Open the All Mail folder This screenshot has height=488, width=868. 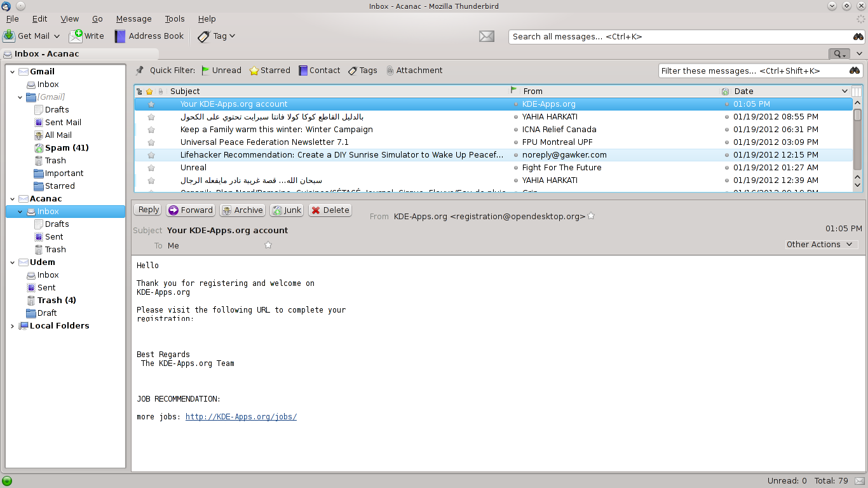[58, 135]
